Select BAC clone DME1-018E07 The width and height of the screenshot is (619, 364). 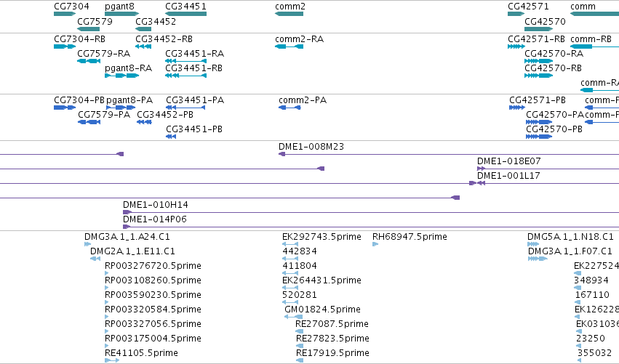coord(548,169)
